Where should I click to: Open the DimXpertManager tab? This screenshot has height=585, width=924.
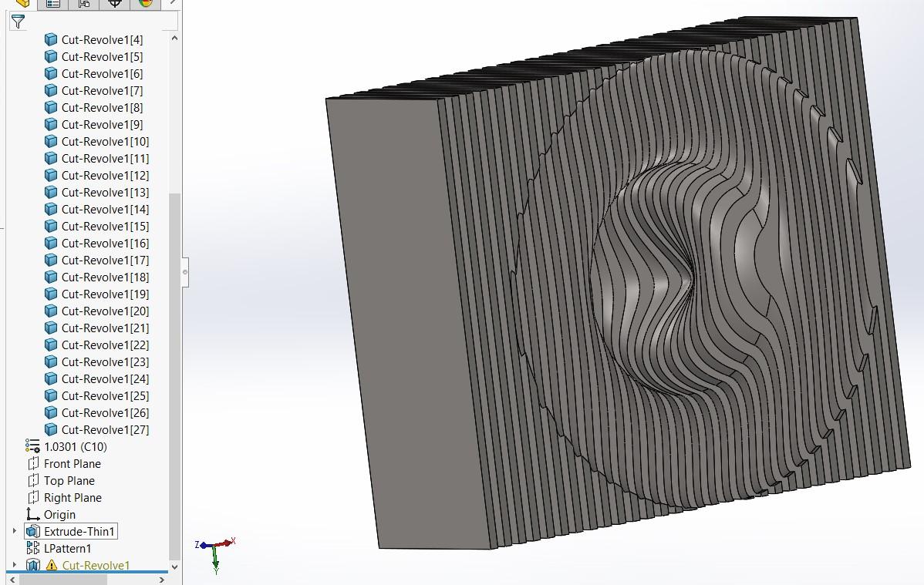tap(114, 5)
